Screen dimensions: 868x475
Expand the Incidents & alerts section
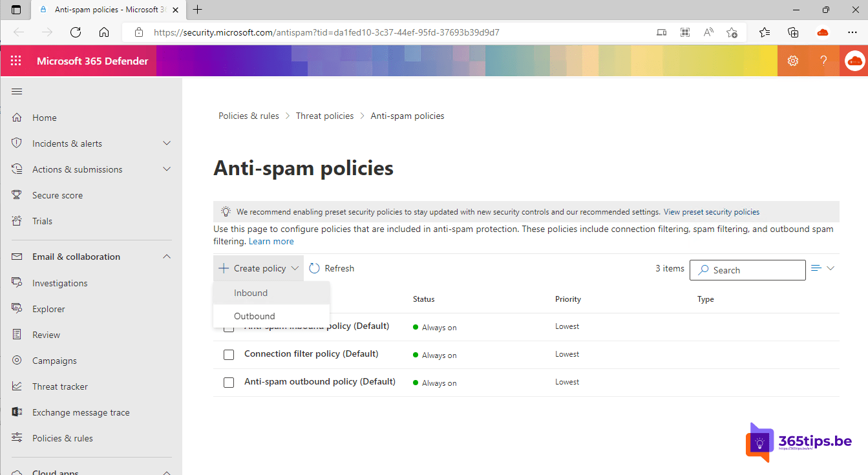166,143
